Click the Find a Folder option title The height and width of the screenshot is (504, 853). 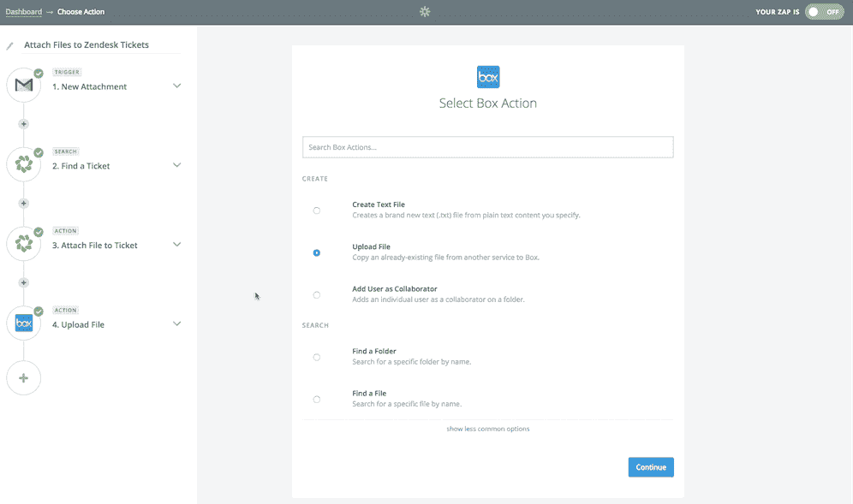point(374,351)
